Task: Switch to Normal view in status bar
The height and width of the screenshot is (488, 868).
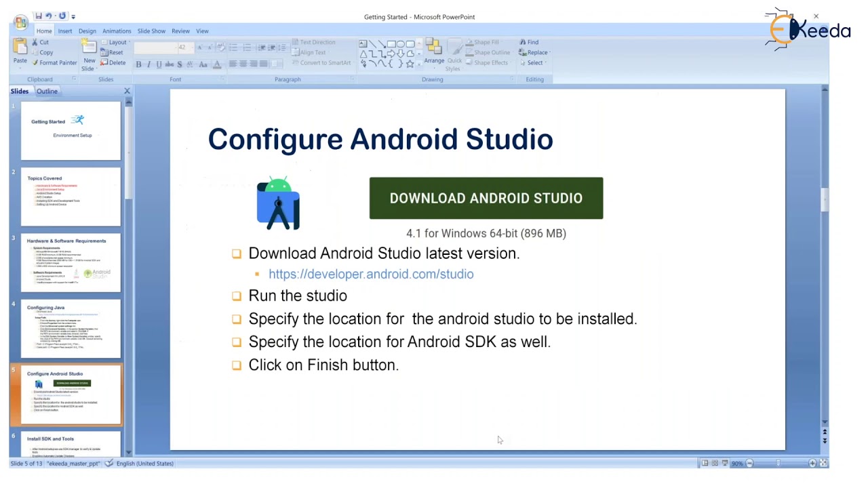Action: coord(705,464)
